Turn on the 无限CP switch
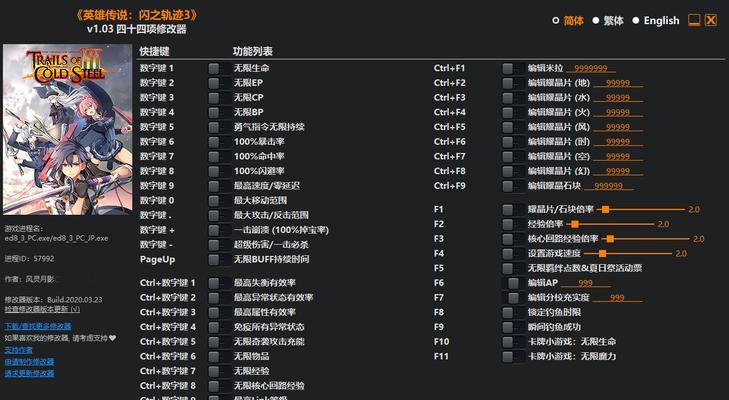This screenshot has height=400, width=729. 219,98
